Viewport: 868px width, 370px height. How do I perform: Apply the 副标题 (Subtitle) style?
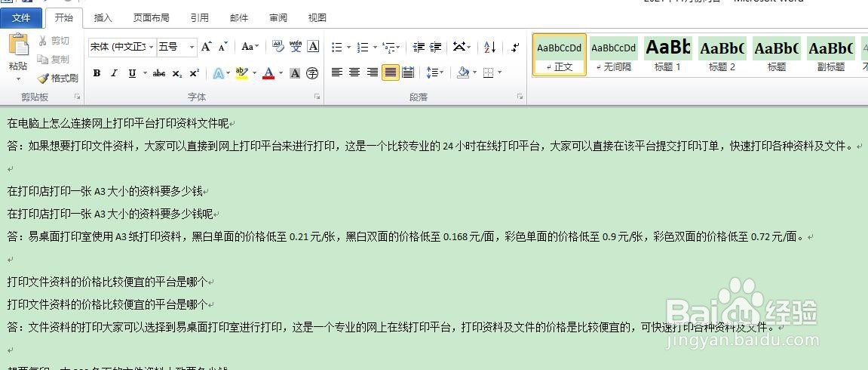click(x=830, y=55)
